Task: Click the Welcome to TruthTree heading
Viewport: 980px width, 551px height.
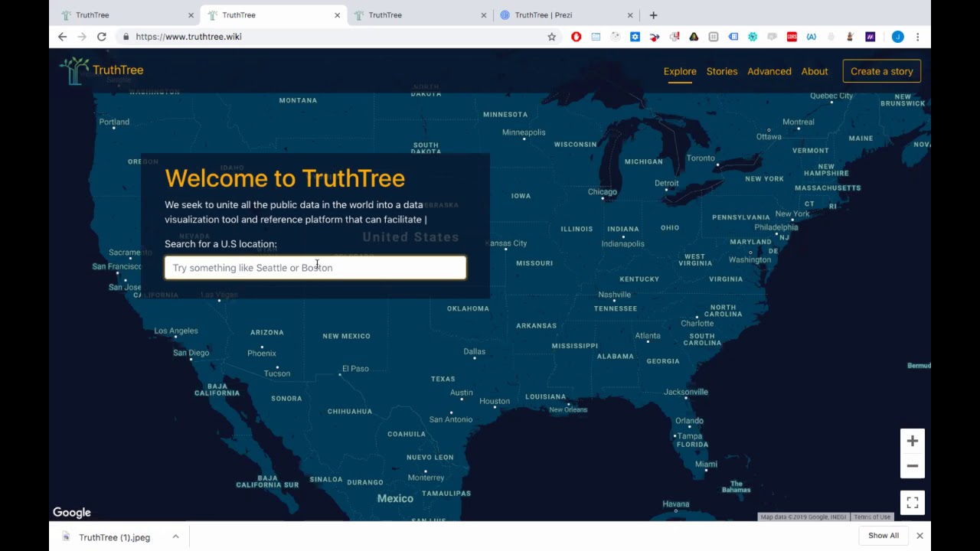Action: [285, 178]
